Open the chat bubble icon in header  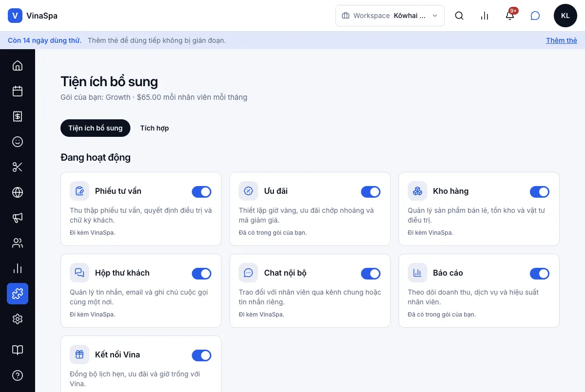535,16
